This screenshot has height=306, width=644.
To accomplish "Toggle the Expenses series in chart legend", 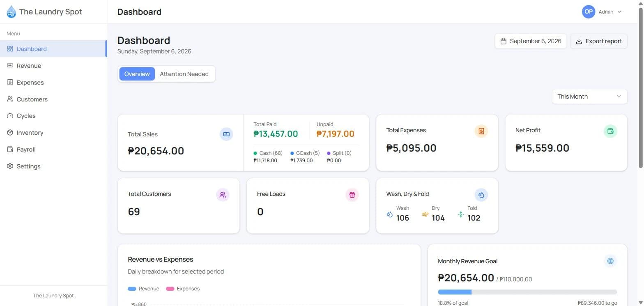I will 183,289.
